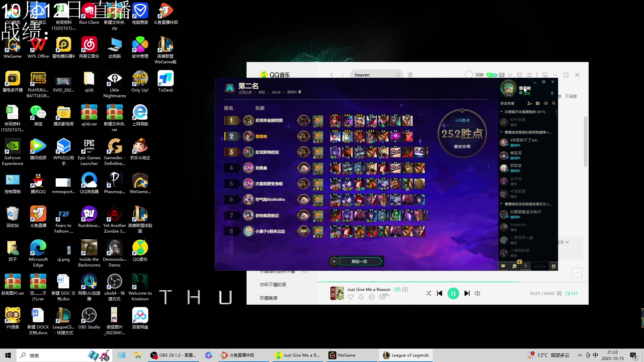Open listen-to-identify song icon in QQ Music
Viewport: 644px width, 362px height.
pyautogui.click(x=410, y=75)
